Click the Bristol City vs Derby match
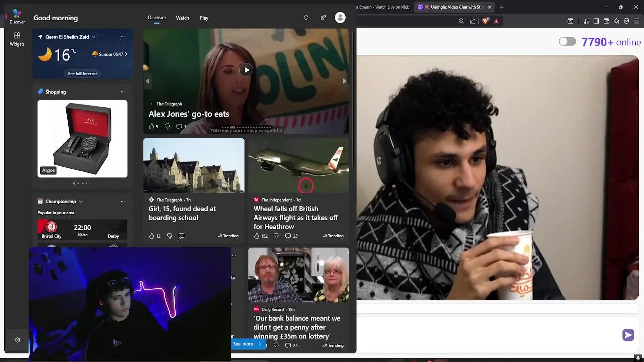This screenshot has width=644, height=362. (x=83, y=229)
